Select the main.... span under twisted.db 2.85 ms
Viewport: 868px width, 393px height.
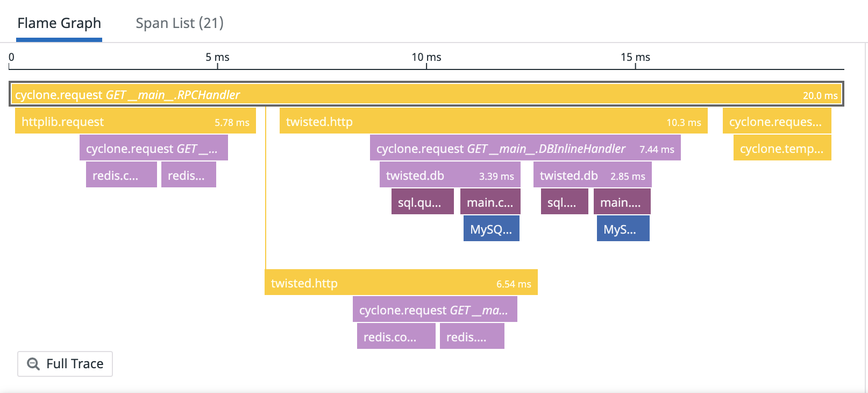pyautogui.click(x=622, y=201)
